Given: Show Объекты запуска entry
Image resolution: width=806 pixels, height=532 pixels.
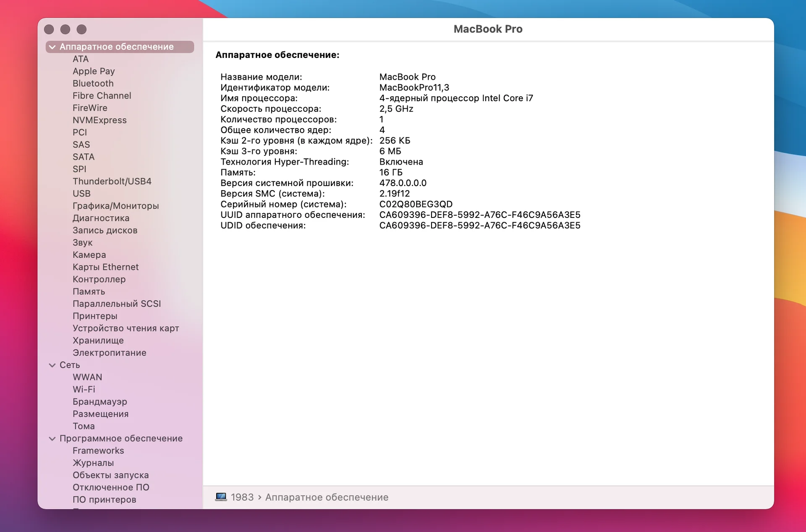Looking at the screenshot, I should (111, 475).
